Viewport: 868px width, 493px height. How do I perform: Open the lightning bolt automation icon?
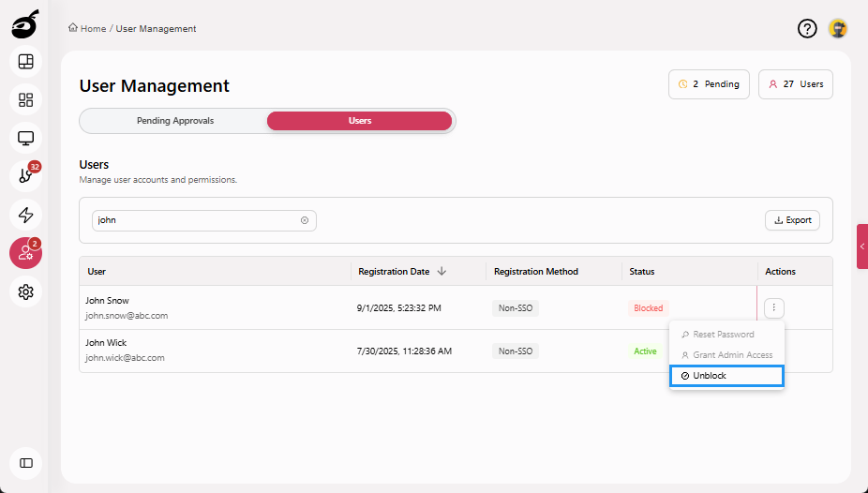click(26, 215)
